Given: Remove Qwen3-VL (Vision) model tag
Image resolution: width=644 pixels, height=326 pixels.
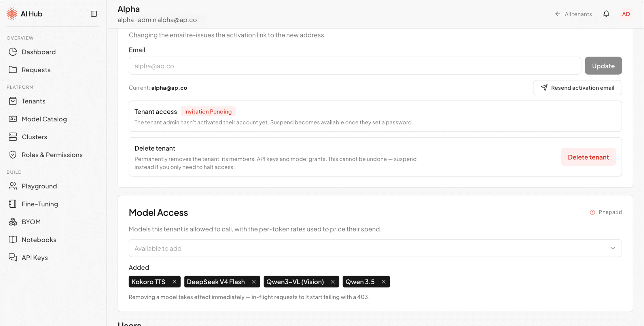Looking at the screenshot, I should pyautogui.click(x=333, y=282).
